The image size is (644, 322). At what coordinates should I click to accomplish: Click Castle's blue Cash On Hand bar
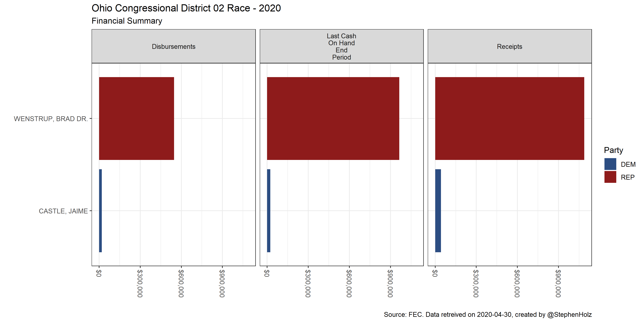point(269,211)
